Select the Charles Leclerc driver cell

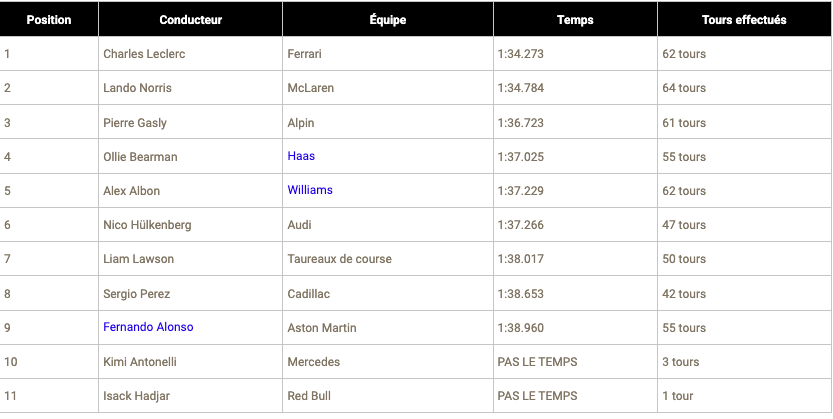(144, 54)
